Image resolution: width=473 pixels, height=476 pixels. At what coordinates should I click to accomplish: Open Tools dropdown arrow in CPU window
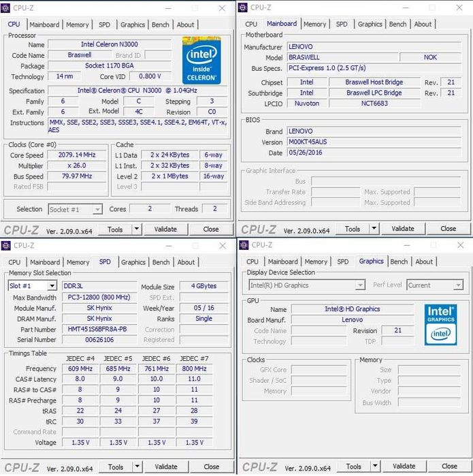point(137,229)
